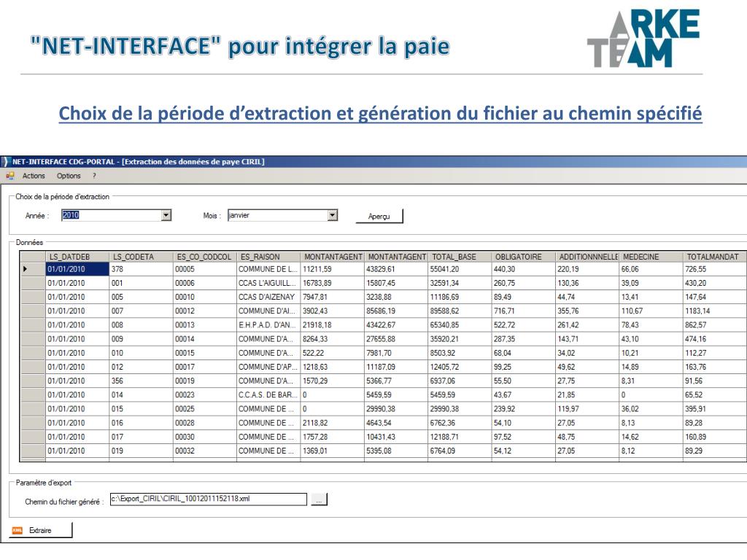Select the E.H.P.A.D. D'AN... cell
Viewport: 747px width, 560px height.
pos(268,324)
